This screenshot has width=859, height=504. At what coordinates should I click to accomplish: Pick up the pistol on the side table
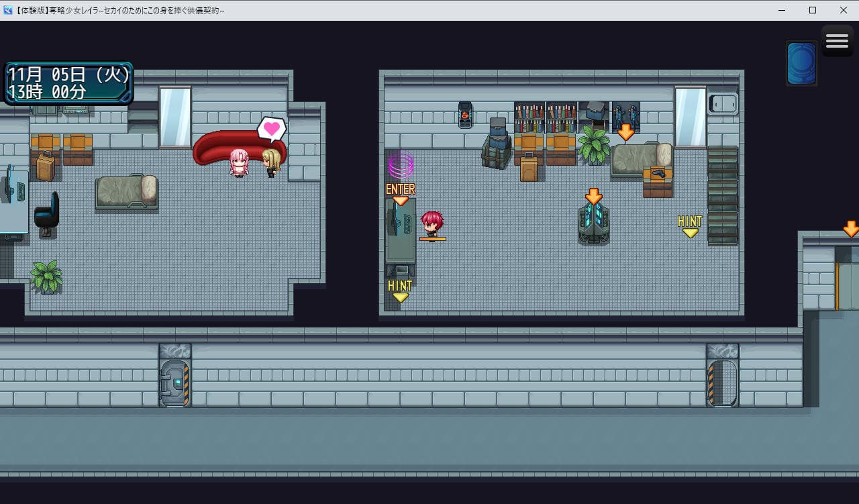point(658,173)
